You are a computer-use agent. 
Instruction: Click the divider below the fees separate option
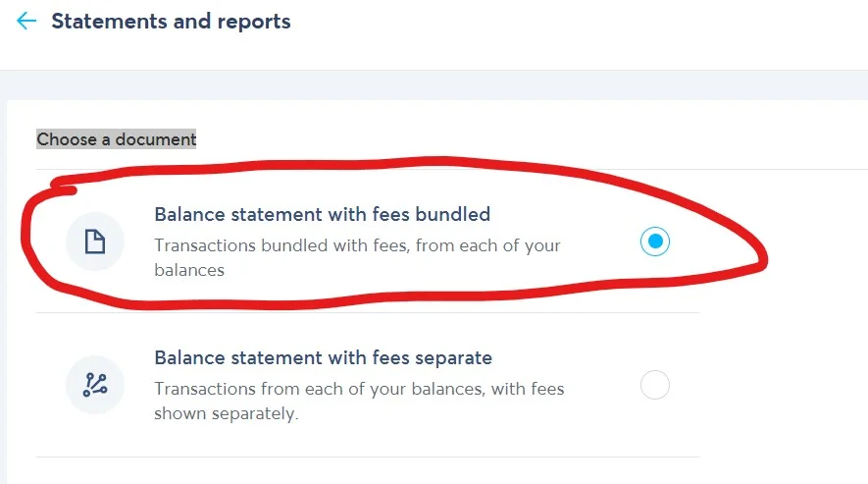pyautogui.click(x=368, y=457)
